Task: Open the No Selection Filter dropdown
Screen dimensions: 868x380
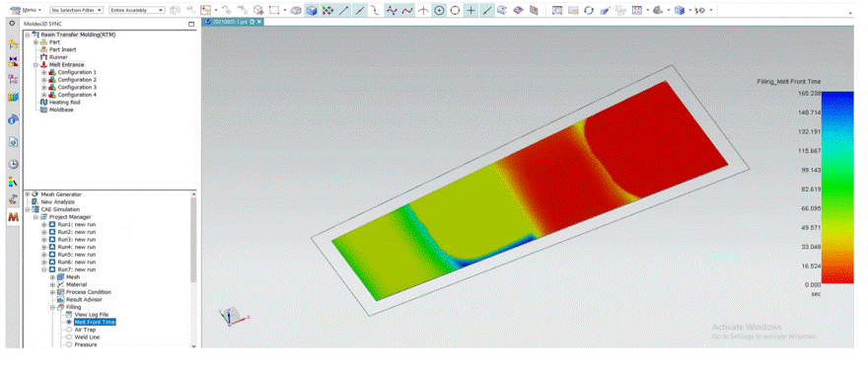Action: pyautogui.click(x=76, y=10)
